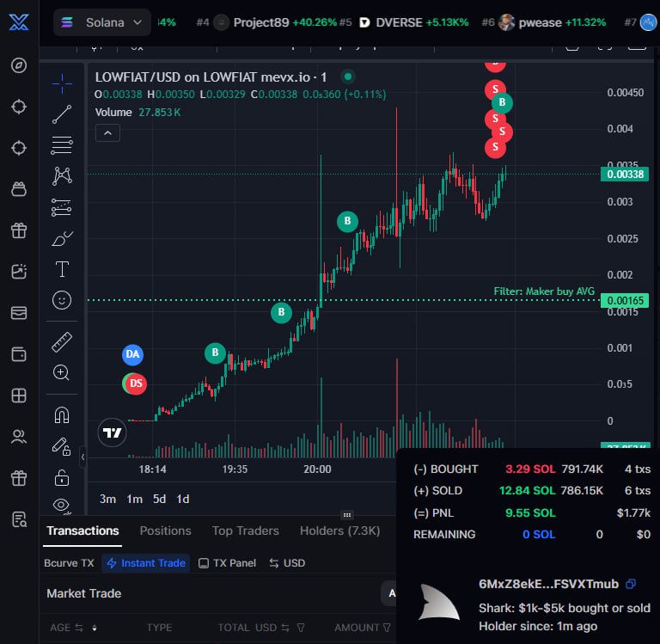Select the brush drawing tool
The height and width of the screenshot is (644, 660).
click(62, 238)
